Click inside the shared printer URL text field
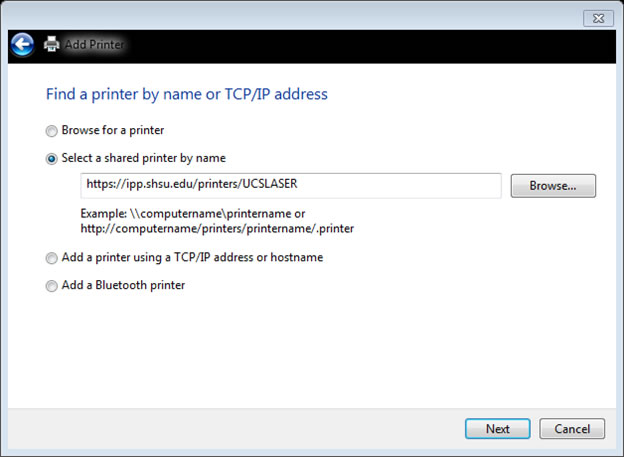 [291, 186]
